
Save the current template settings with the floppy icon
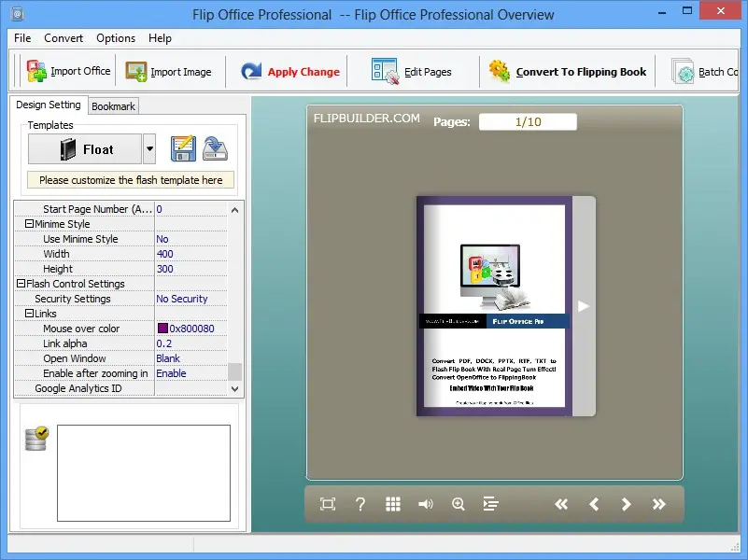point(183,148)
